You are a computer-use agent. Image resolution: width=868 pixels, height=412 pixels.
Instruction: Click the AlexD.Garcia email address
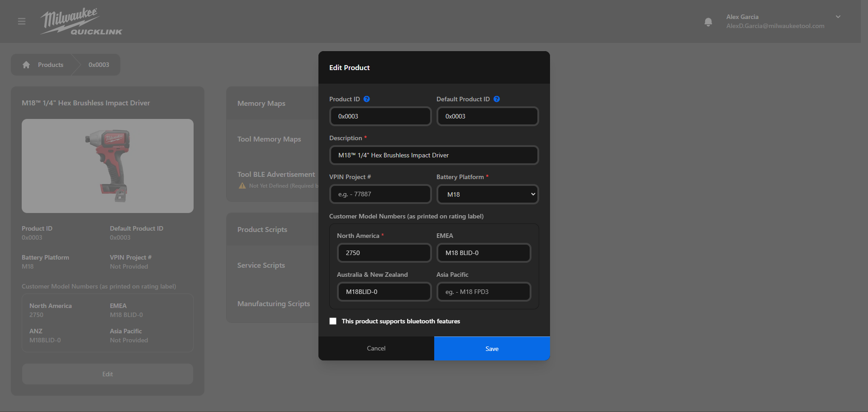tap(775, 26)
